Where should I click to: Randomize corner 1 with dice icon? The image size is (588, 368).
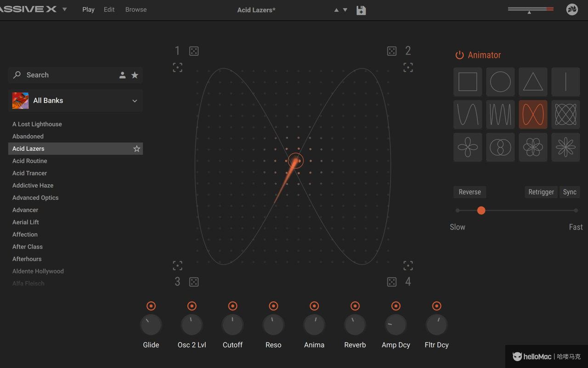[194, 51]
